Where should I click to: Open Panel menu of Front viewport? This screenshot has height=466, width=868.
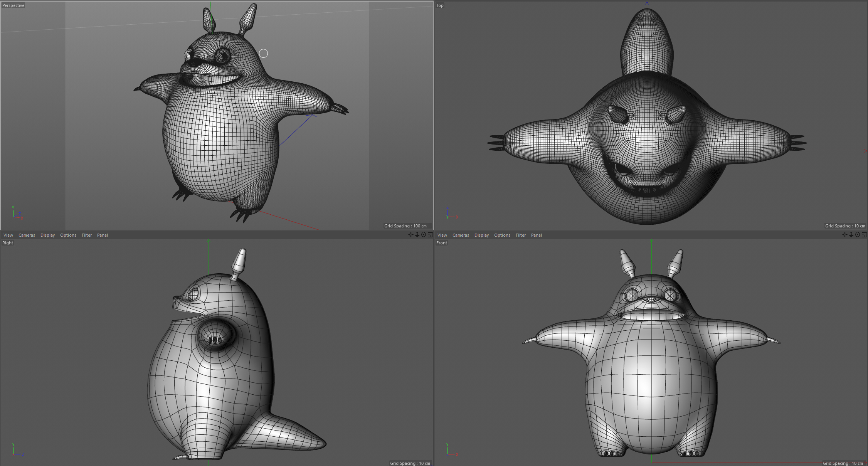tap(536, 235)
